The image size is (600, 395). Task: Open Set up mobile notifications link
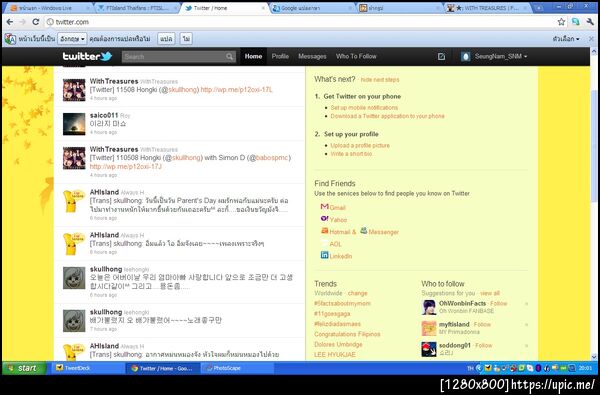[364, 108]
